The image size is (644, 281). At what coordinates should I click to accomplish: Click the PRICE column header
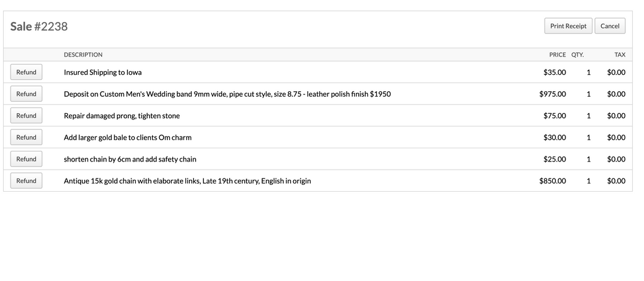point(557,55)
